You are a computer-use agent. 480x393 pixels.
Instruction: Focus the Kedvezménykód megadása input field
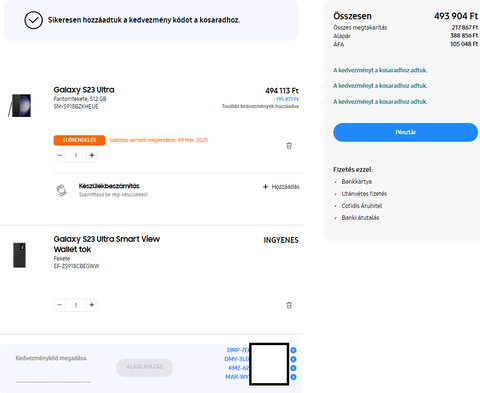point(53,367)
